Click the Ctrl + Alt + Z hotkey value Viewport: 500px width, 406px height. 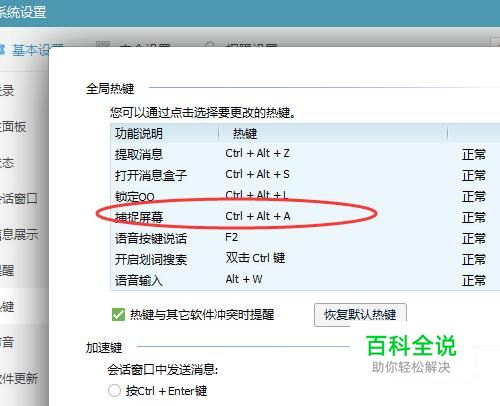tap(257, 153)
